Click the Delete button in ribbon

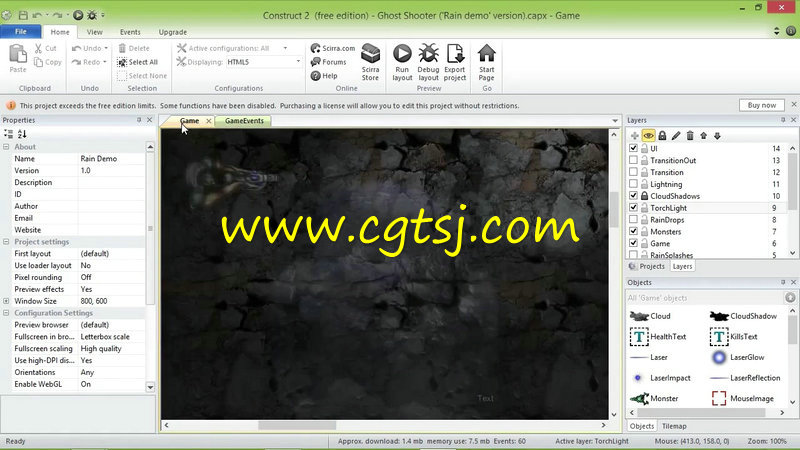click(134, 48)
